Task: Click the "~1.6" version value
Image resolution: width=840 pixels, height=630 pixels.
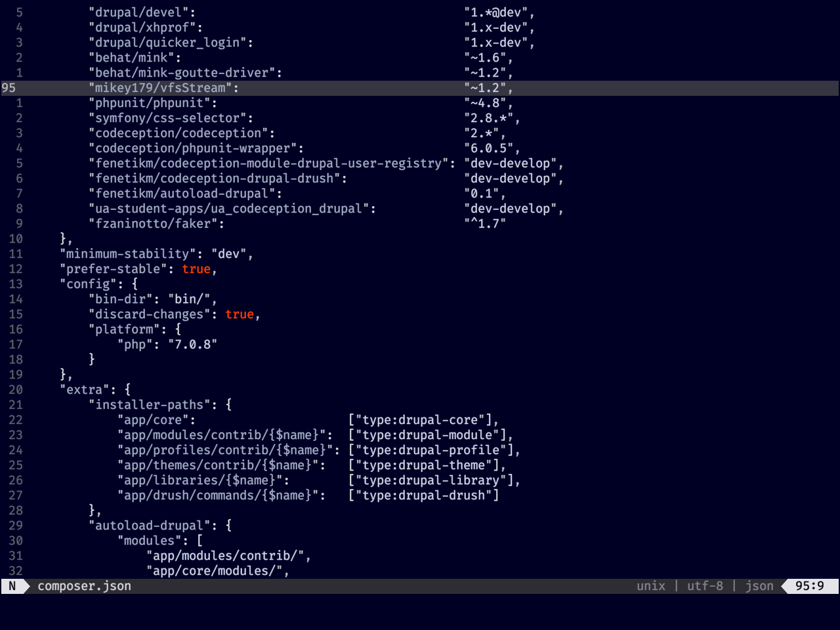Action: pos(485,58)
